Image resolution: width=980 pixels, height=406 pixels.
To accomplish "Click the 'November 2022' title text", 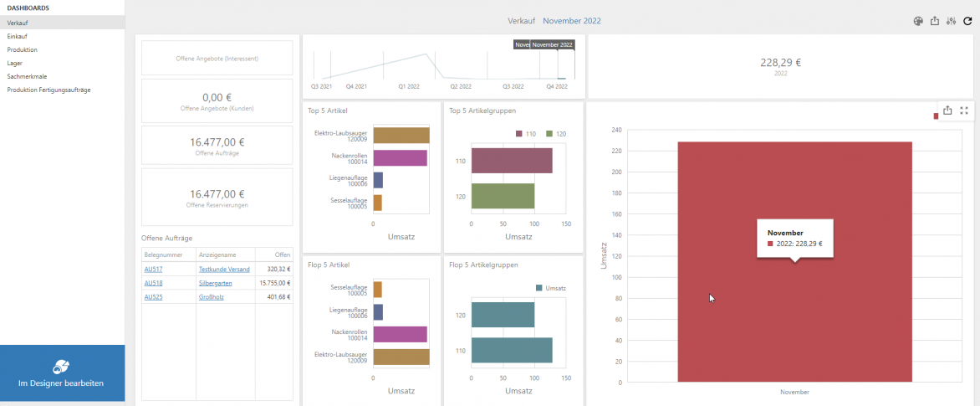I will [x=572, y=21].
